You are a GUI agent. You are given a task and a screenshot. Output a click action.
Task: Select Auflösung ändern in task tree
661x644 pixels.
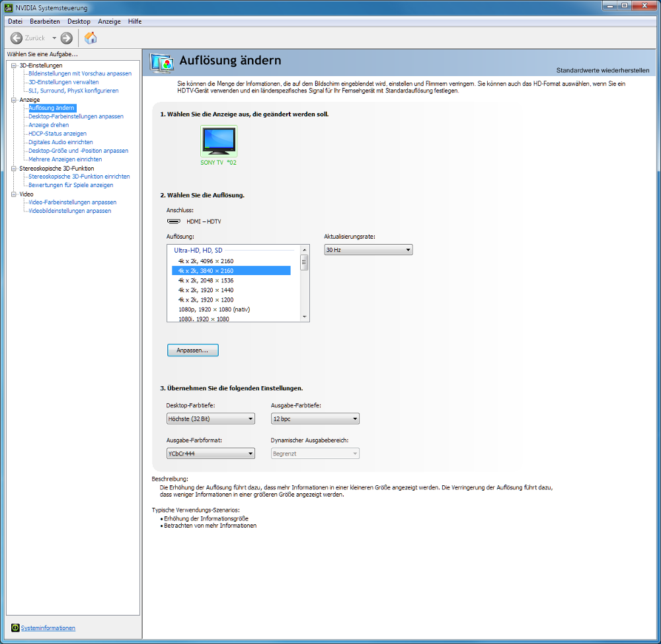[x=52, y=108]
